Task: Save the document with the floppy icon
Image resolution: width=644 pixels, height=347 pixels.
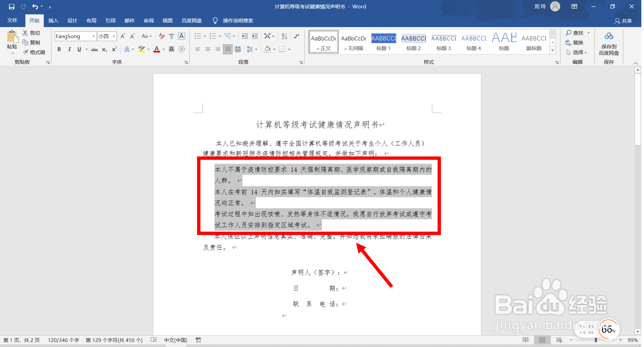Action: 12,7
